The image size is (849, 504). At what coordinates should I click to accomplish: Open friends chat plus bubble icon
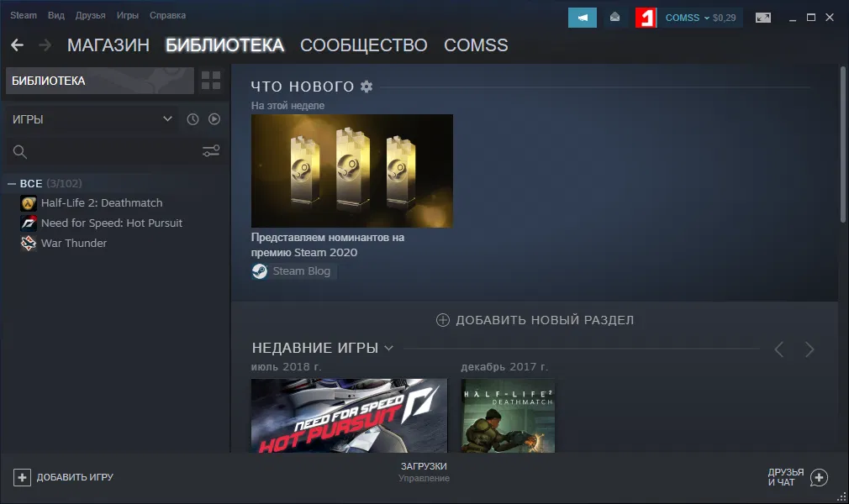click(x=819, y=477)
